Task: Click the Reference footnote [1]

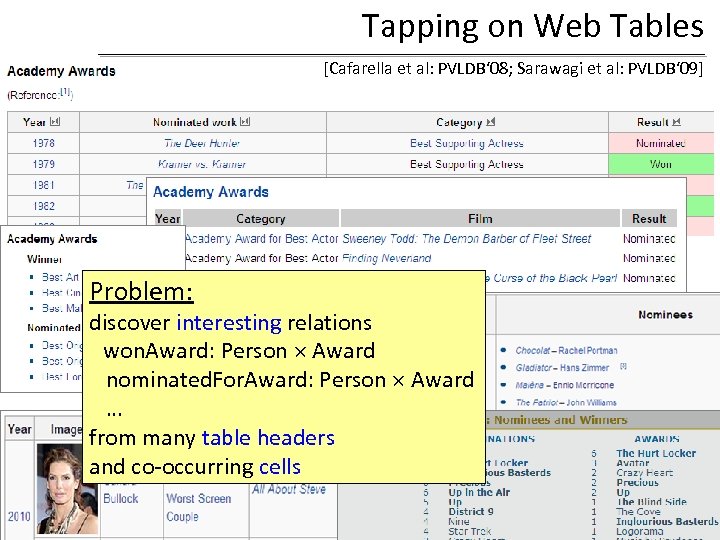Action: point(65,92)
